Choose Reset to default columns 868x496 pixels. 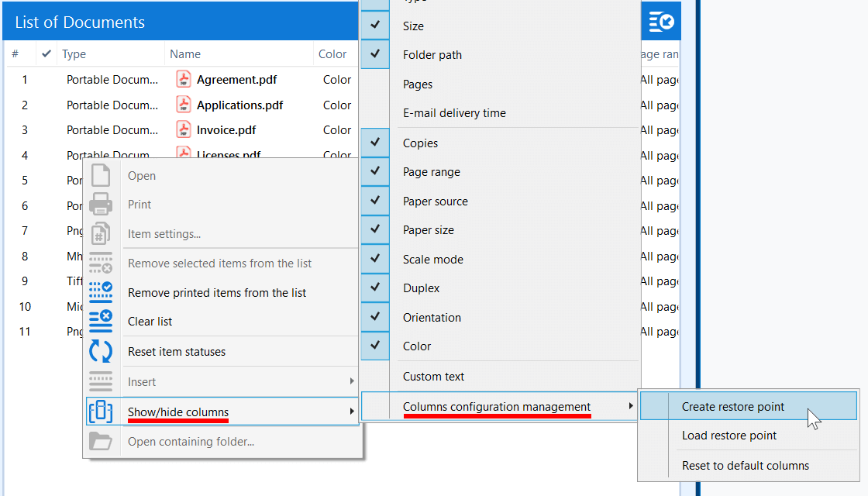click(x=745, y=466)
